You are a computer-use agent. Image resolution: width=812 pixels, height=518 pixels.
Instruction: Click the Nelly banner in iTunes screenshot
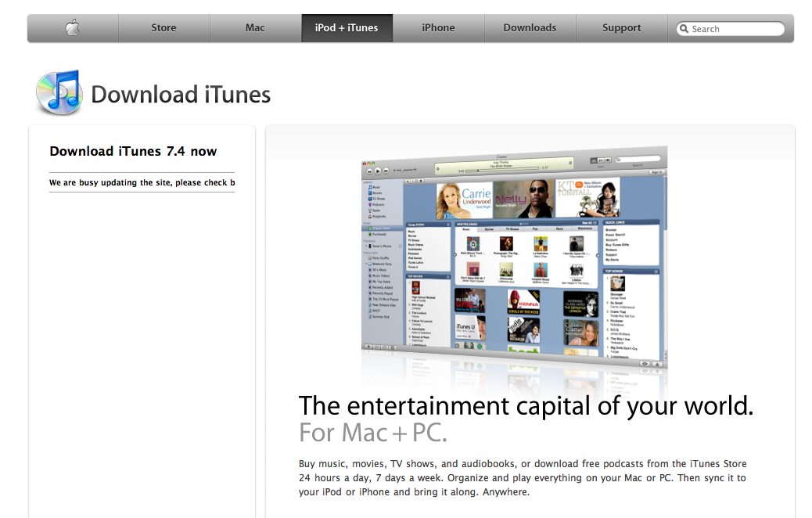[x=523, y=200]
